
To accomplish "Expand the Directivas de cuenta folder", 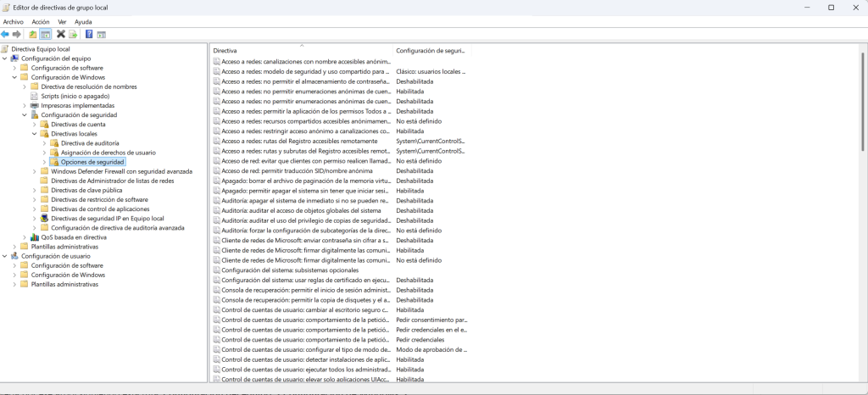I will pyautogui.click(x=34, y=125).
